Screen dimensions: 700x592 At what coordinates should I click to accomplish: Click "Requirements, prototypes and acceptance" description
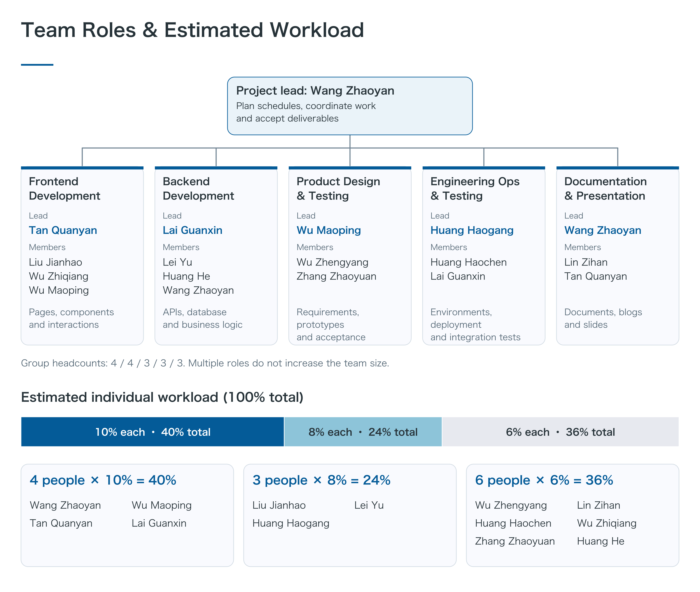pos(331,324)
